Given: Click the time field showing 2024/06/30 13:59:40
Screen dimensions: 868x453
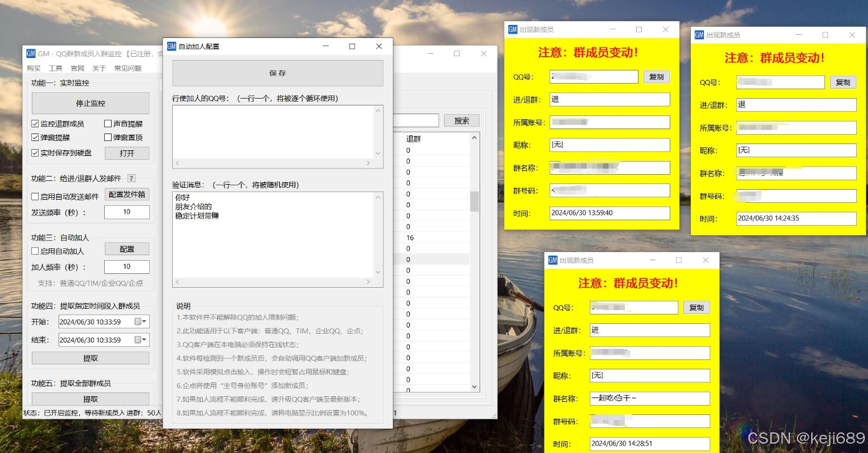Looking at the screenshot, I should click(610, 213).
